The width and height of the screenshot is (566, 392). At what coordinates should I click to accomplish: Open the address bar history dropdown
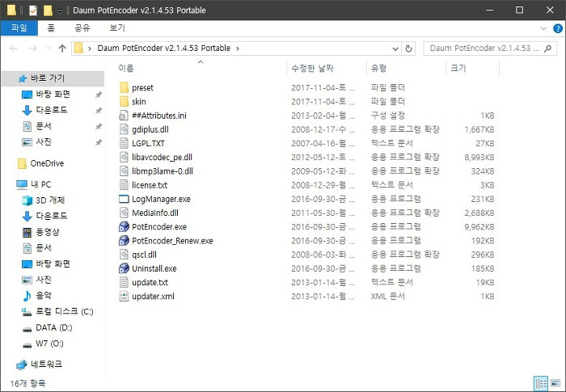pos(395,48)
